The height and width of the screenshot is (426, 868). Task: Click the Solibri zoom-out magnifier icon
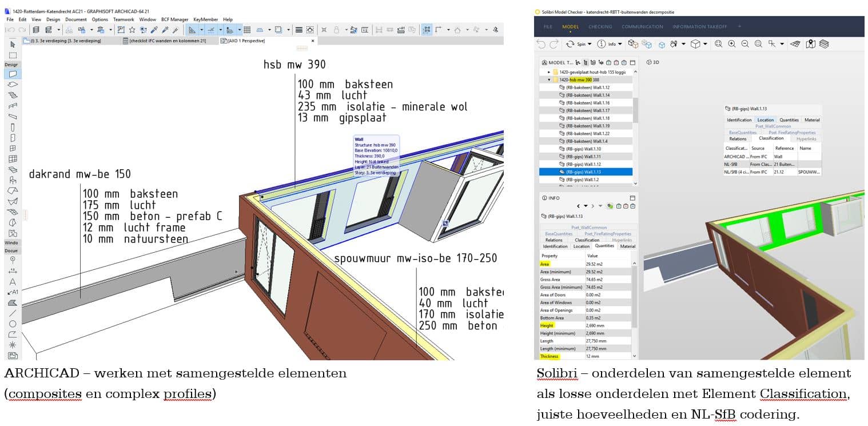[745, 44]
